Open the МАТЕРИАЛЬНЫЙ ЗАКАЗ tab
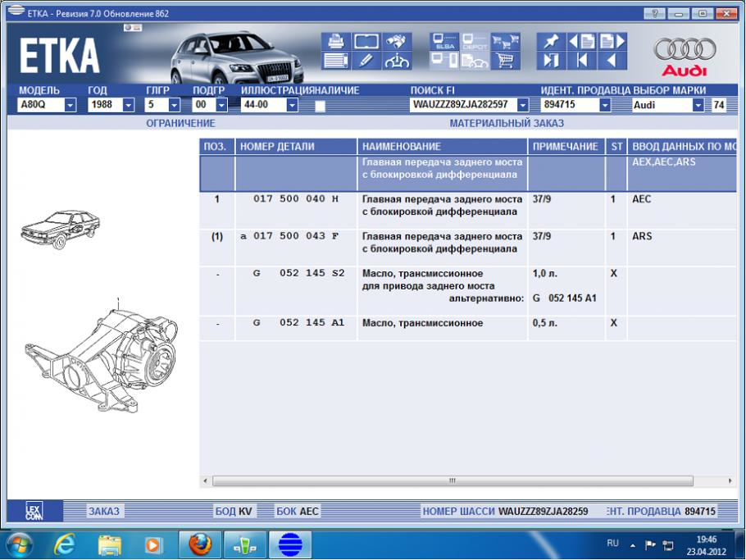This screenshot has width=746, height=560. [x=507, y=123]
